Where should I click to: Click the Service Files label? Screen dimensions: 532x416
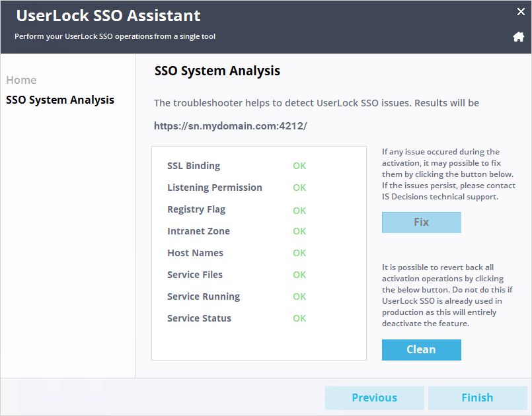195,275
